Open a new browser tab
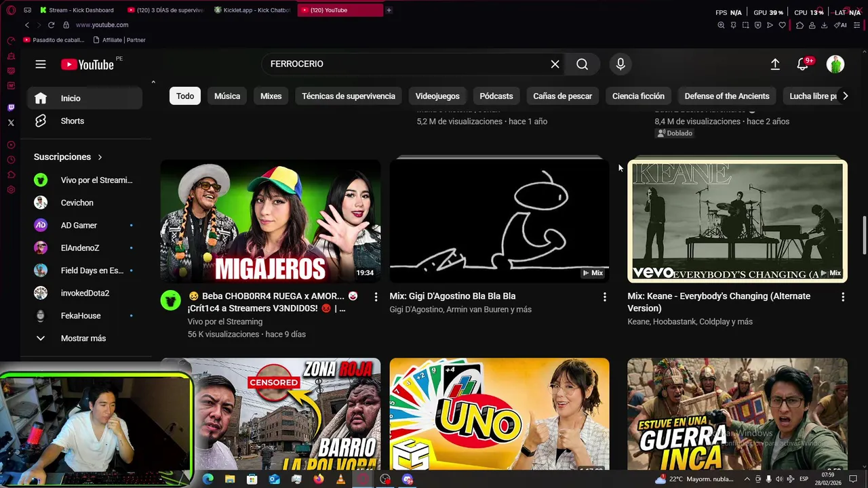868x488 pixels. click(x=389, y=10)
